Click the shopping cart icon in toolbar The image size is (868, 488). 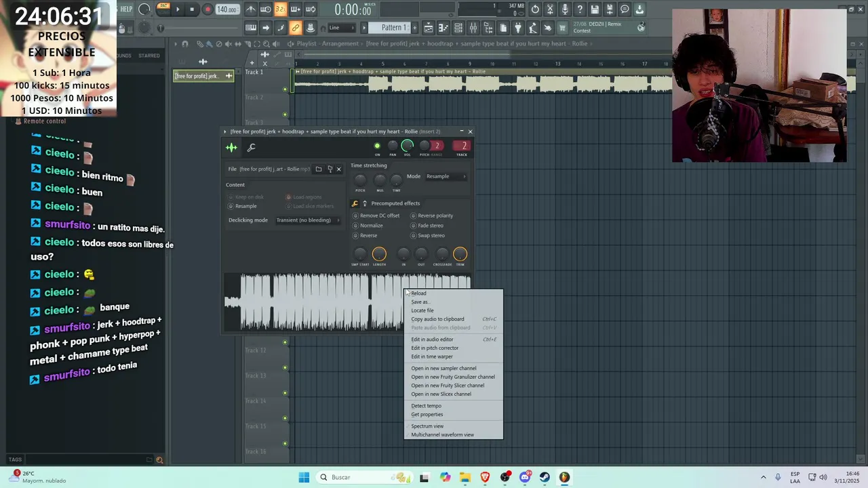(562, 28)
